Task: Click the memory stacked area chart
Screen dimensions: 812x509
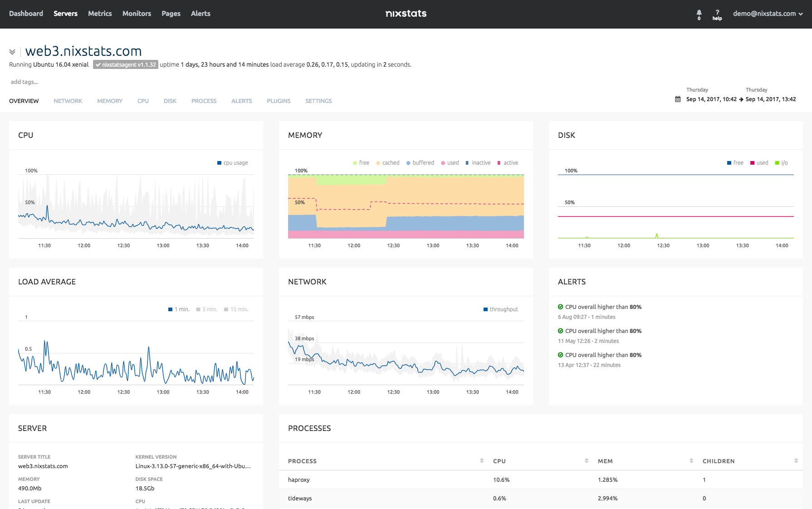Action: pos(406,206)
